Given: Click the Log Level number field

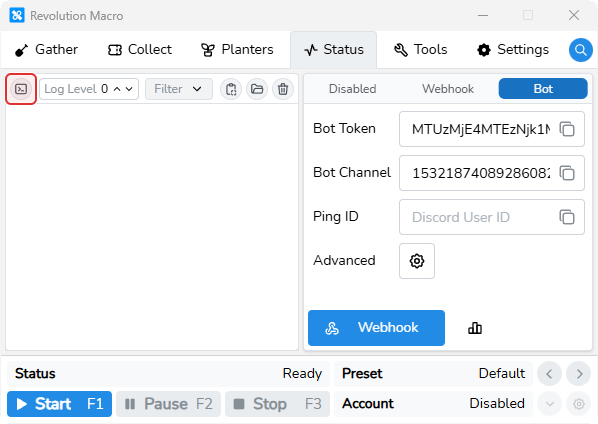Looking at the screenshot, I should (x=88, y=89).
